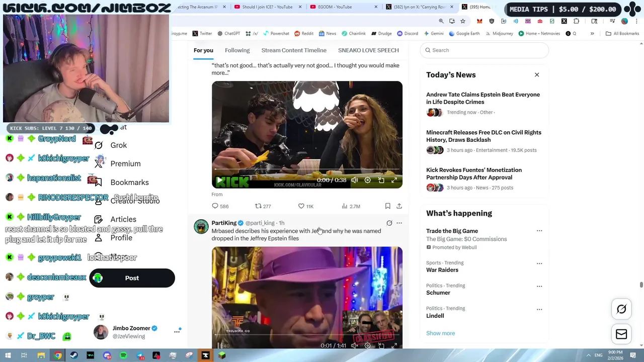Open Steam from the taskbar
The width and height of the screenshot is (644, 362).
click(74, 355)
